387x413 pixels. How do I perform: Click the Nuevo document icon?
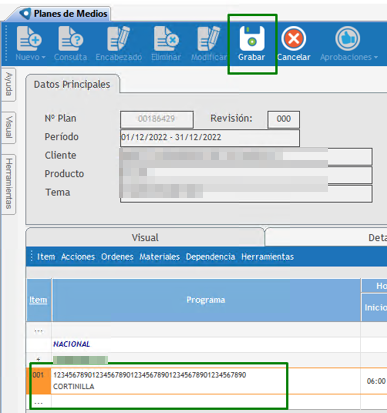pos(29,39)
